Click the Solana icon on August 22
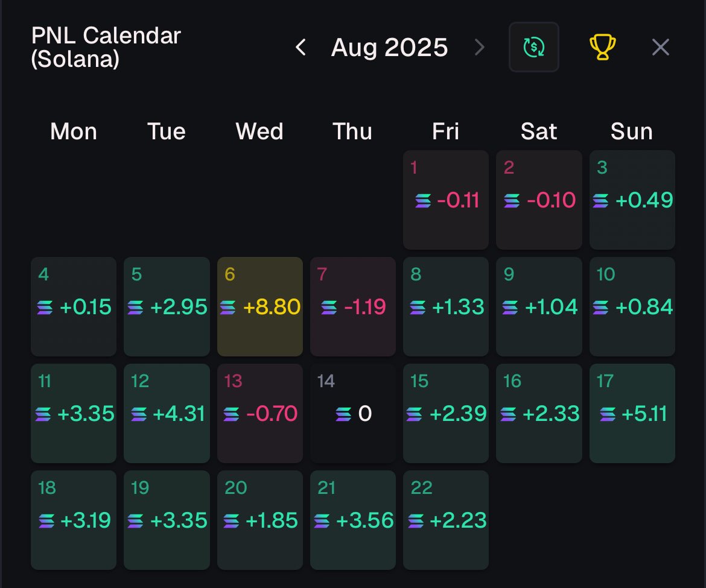This screenshot has width=706, height=588. (x=416, y=521)
